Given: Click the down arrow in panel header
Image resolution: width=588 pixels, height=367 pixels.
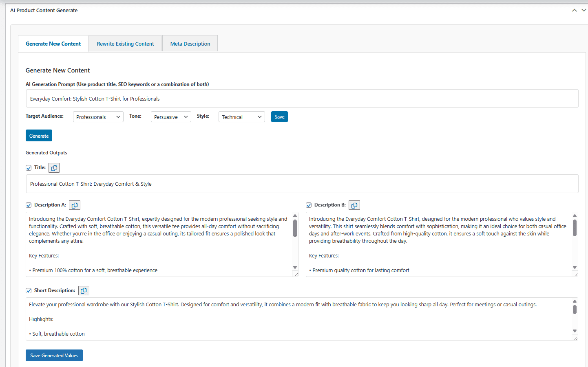Looking at the screenshot, I should [x=584, y=11].
